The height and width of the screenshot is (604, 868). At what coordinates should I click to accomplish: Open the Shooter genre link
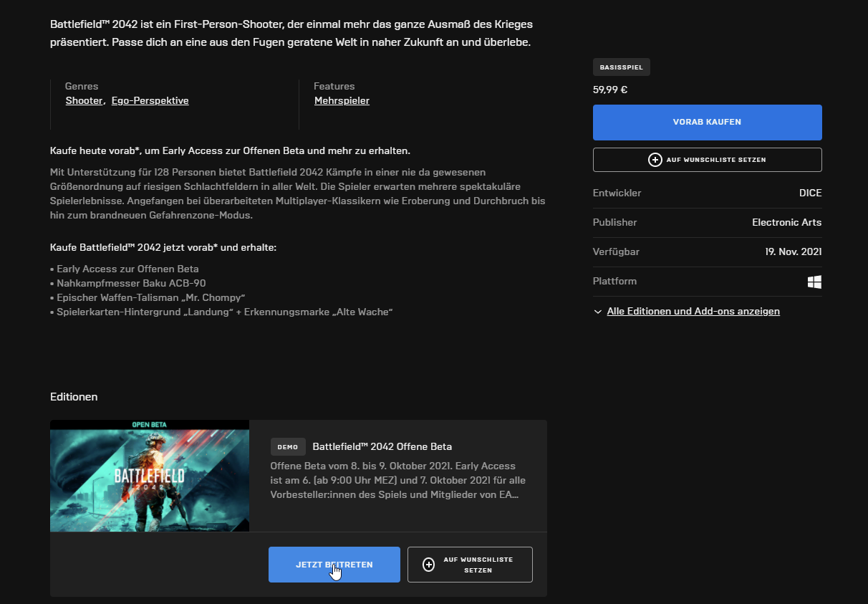click(84, 101)
